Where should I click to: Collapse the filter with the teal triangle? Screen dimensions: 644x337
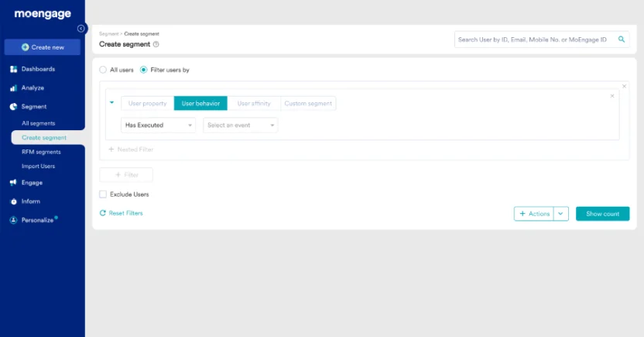tap(111, 102)
